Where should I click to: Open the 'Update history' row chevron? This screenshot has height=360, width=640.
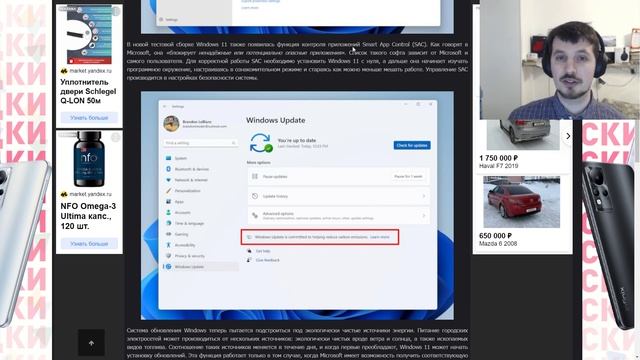click(424, 196)
